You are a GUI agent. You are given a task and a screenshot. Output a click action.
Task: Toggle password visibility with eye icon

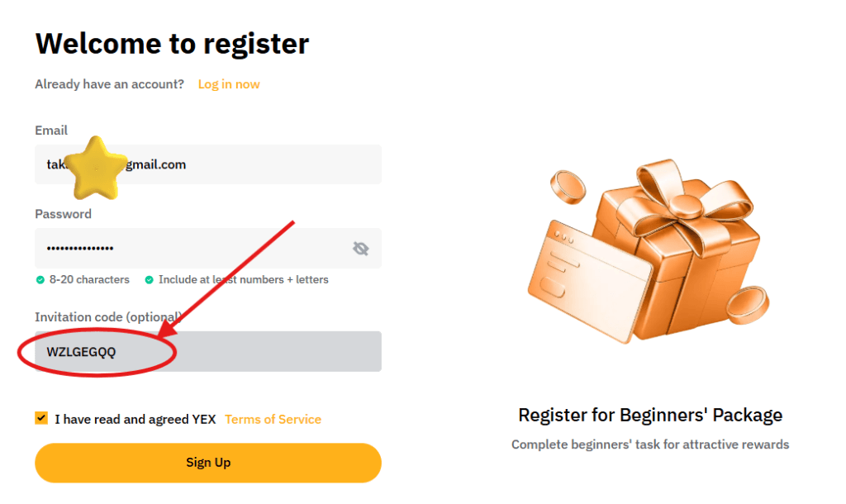360,248
